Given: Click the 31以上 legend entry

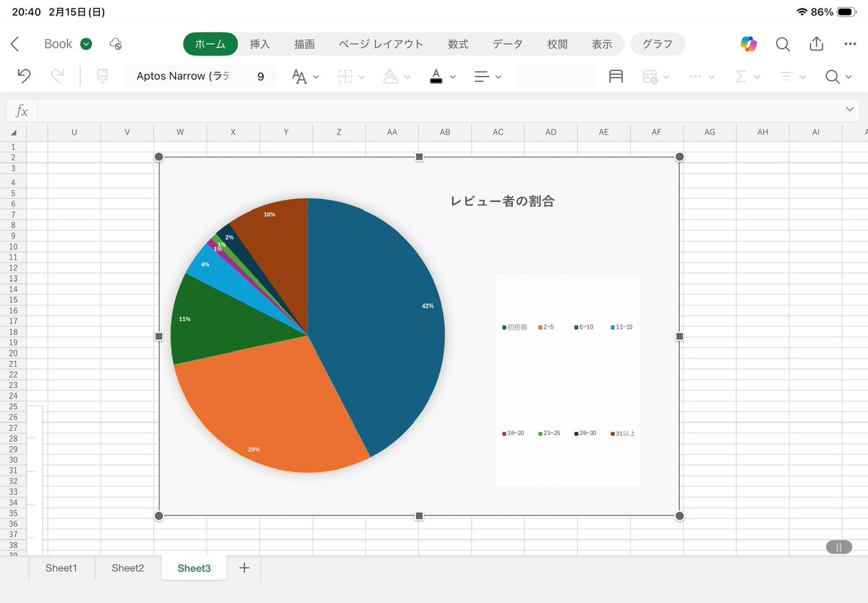Looking at the screenshot, I should tap(623, 433).
